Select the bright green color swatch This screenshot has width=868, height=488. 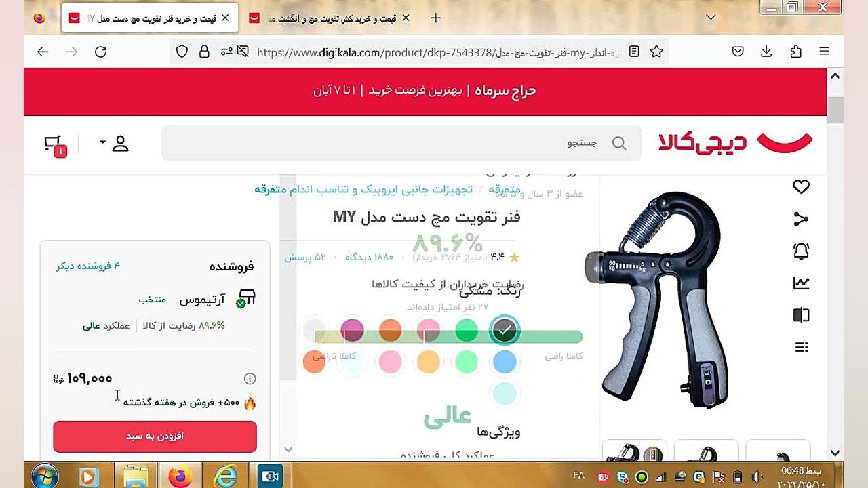point(466,330)
